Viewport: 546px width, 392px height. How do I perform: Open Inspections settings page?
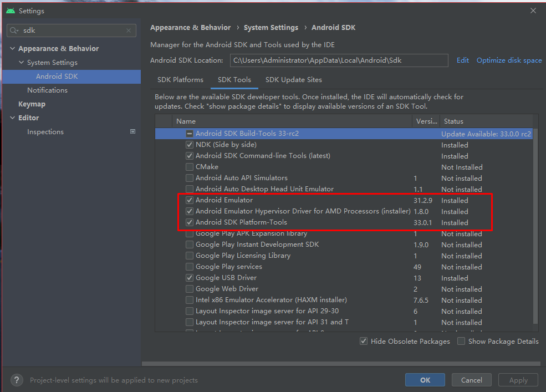[x=45, y=132]
